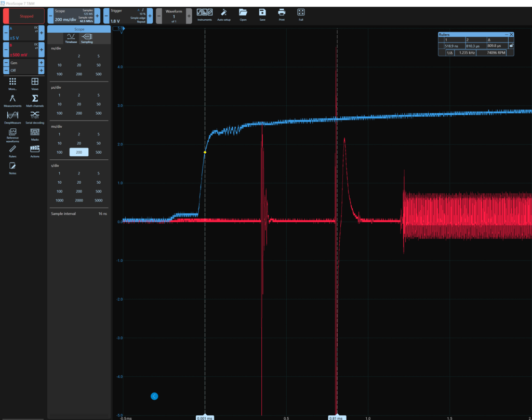Toggle the ruler lock icon
This screenshot has width=532, height=420.
click(x=511, y=46)
